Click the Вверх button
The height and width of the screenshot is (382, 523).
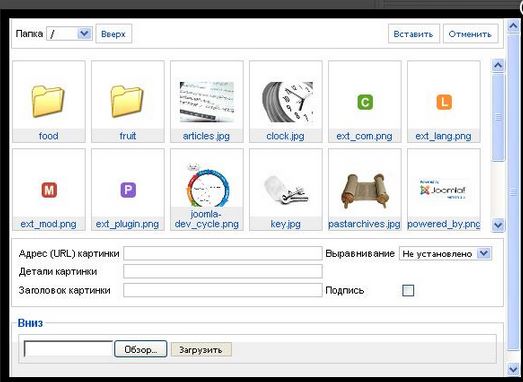(113, 34)
